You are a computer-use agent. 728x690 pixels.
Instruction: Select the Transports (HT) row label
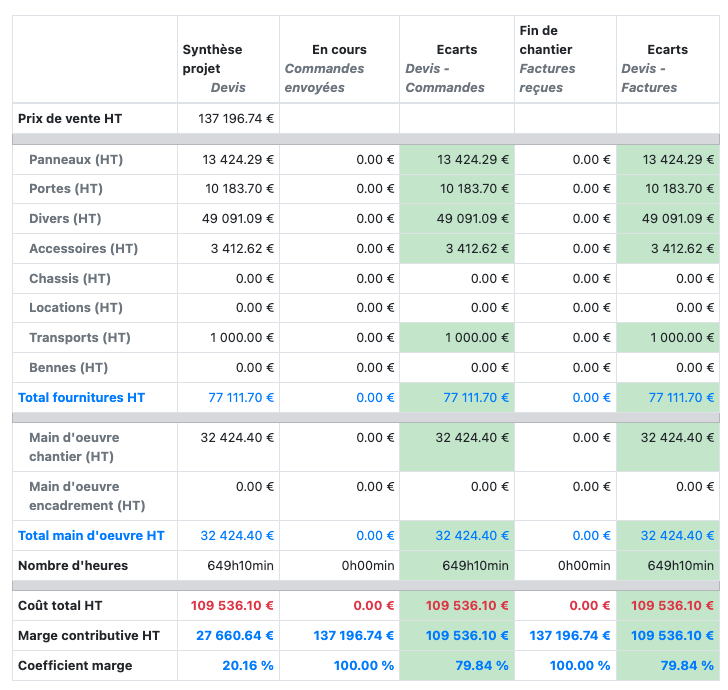80,337
